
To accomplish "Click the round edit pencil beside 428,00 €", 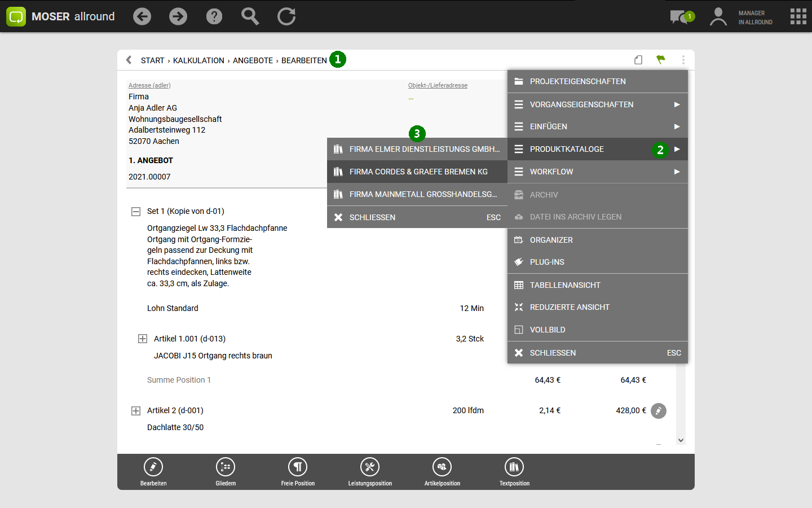I will tap(659, 411).
